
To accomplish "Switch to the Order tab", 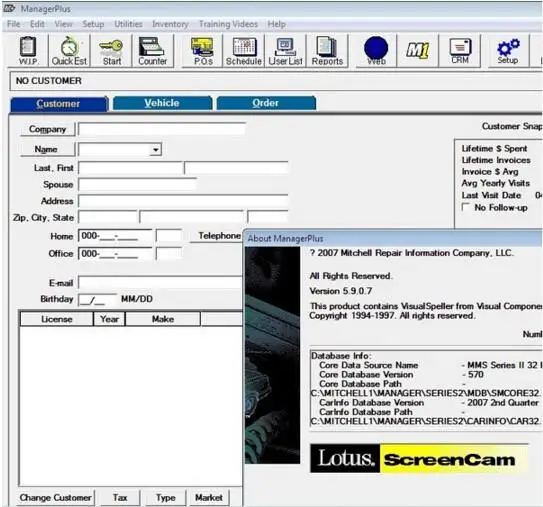I will (x=266, y=103).
